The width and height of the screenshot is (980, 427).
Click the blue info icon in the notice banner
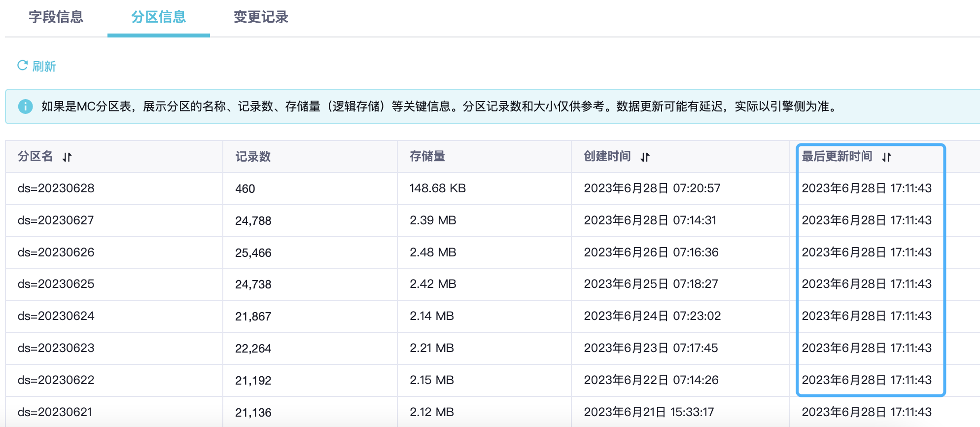[x=25, y=107]
